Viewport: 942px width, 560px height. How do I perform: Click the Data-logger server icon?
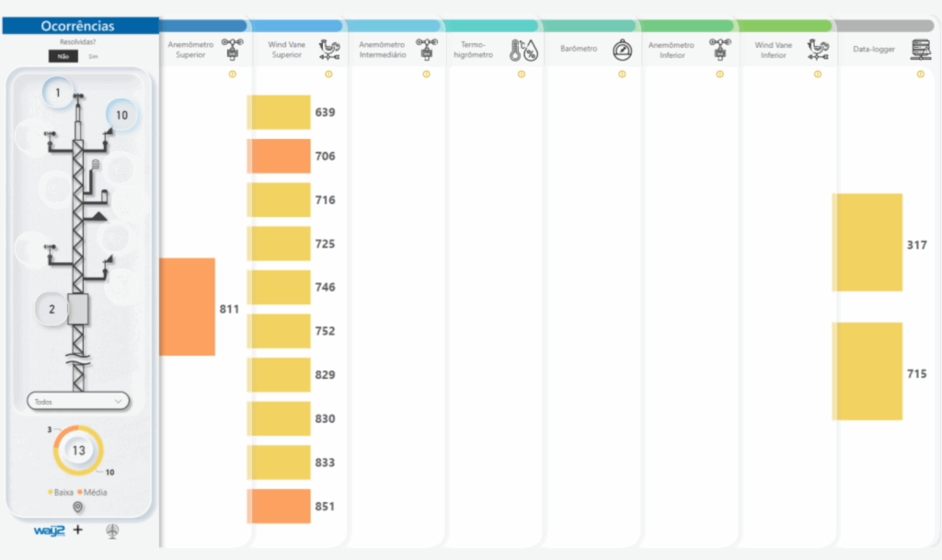(920, 49)
